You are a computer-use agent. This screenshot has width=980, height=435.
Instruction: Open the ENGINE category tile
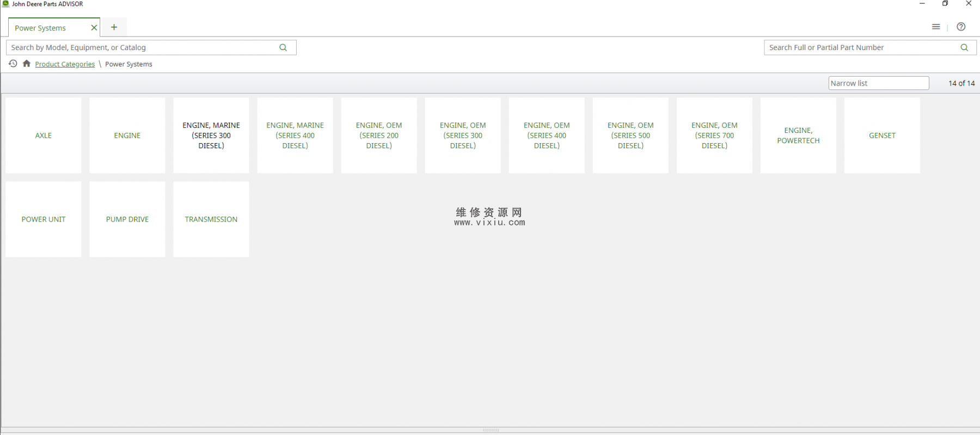127,136
